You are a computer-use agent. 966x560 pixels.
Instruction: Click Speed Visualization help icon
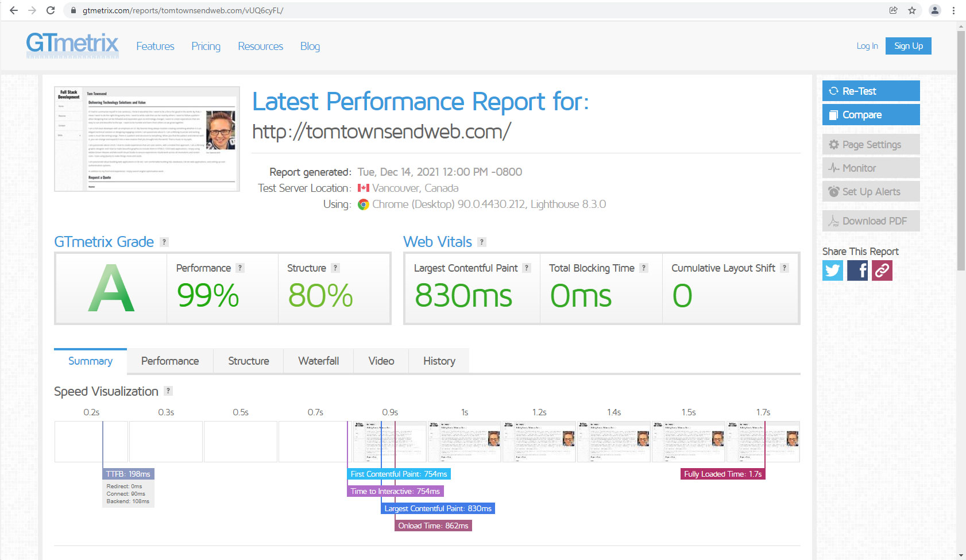168,391
